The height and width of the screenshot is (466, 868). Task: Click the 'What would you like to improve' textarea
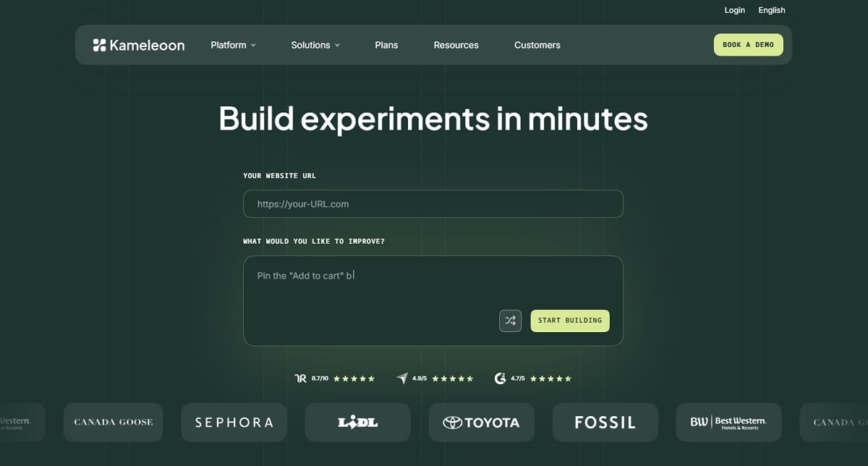433,300
